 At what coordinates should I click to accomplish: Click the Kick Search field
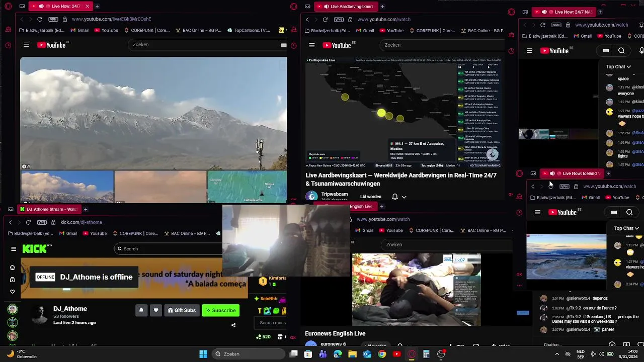point(169,249)
